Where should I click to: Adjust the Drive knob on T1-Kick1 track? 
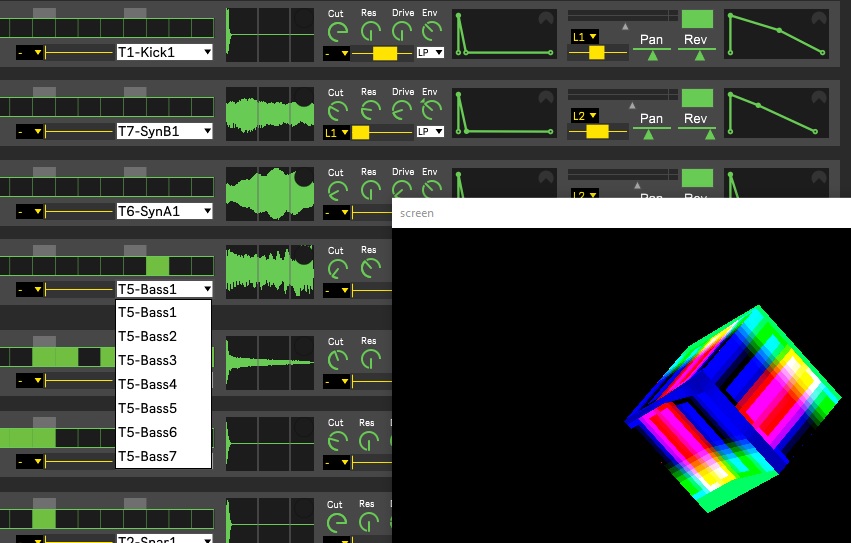click(x=402, y=31)
